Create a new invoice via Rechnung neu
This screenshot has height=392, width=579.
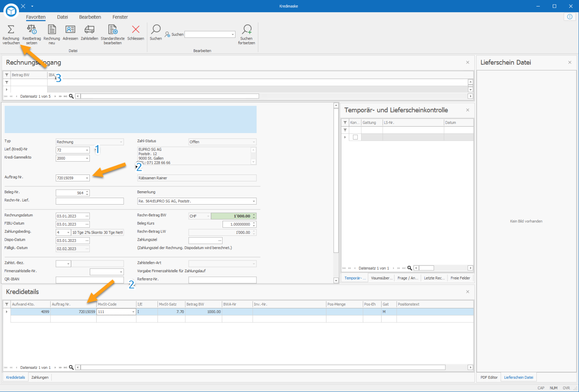point(52,35)
